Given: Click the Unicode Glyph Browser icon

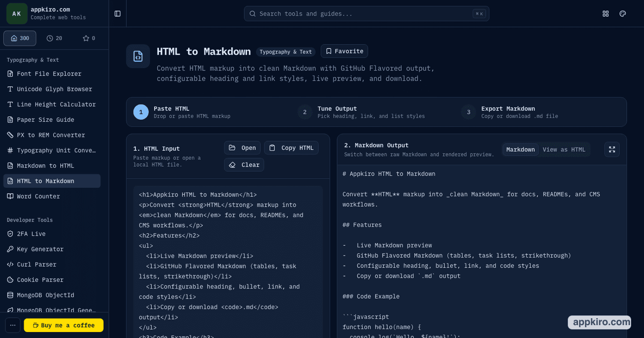Looking at the screenshot, I should point(10,89).
